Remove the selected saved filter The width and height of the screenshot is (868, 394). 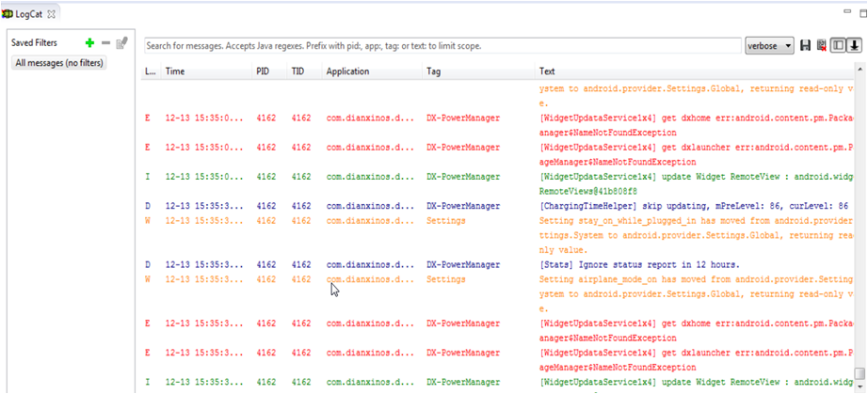(x=106, y=43)
